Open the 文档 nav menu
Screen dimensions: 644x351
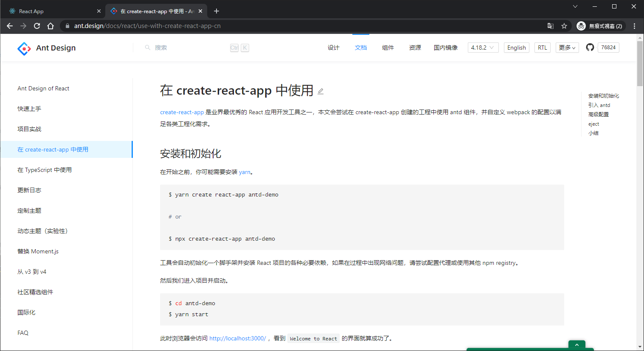click(x=361, y=48)
